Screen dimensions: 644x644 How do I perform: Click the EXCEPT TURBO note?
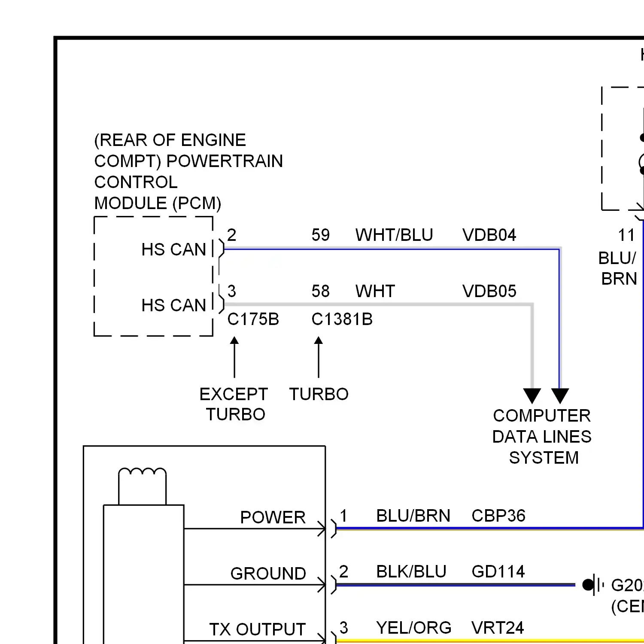click(x=234, y=404)
